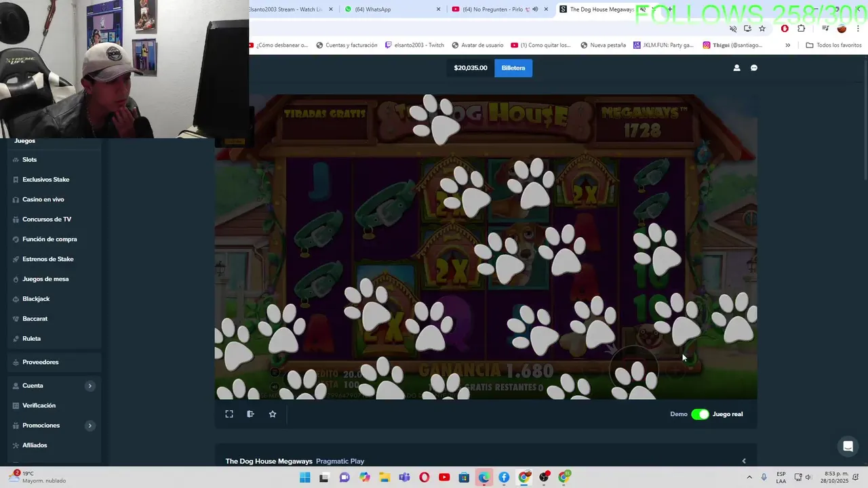Open Windows Start menu
This screenshot has width=868, height=488.
305,478
